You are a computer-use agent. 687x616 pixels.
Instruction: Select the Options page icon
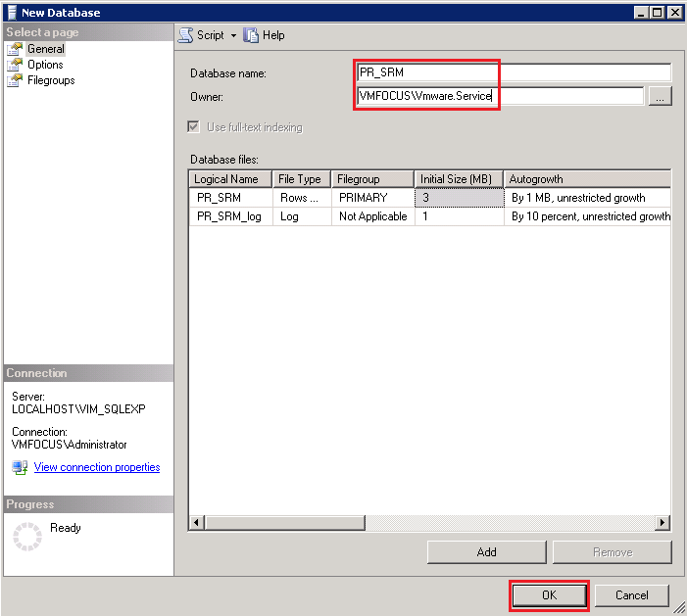pyautogui.click(x=16, y=65)
